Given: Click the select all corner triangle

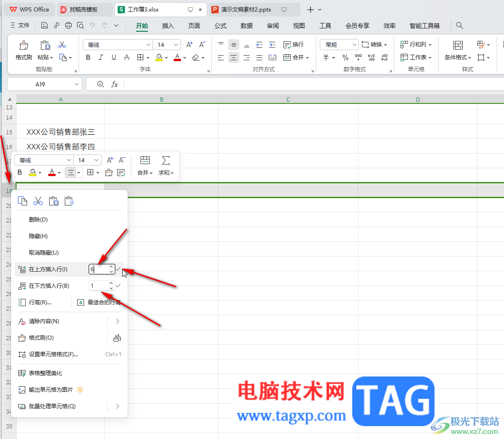Looking at the screenshot, I should pos(10,99).
